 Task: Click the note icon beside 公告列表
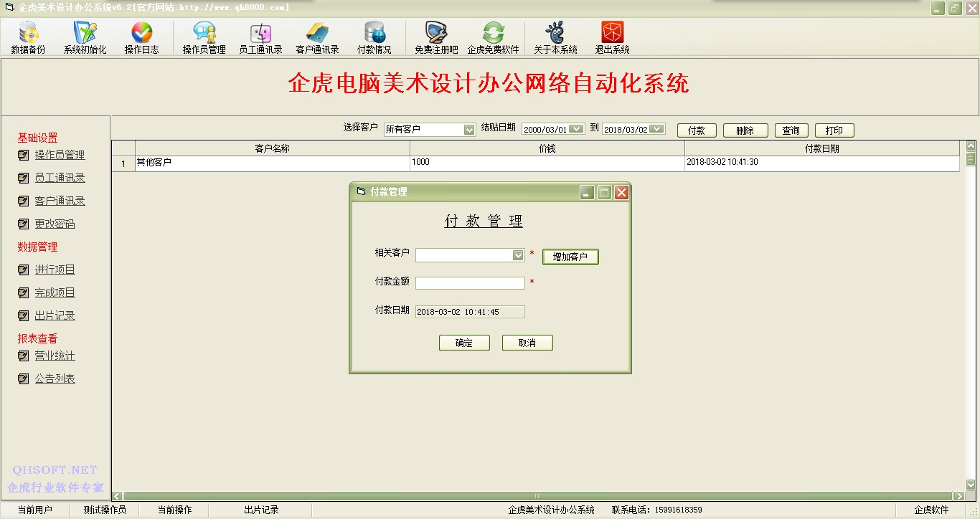pos(24,378)
